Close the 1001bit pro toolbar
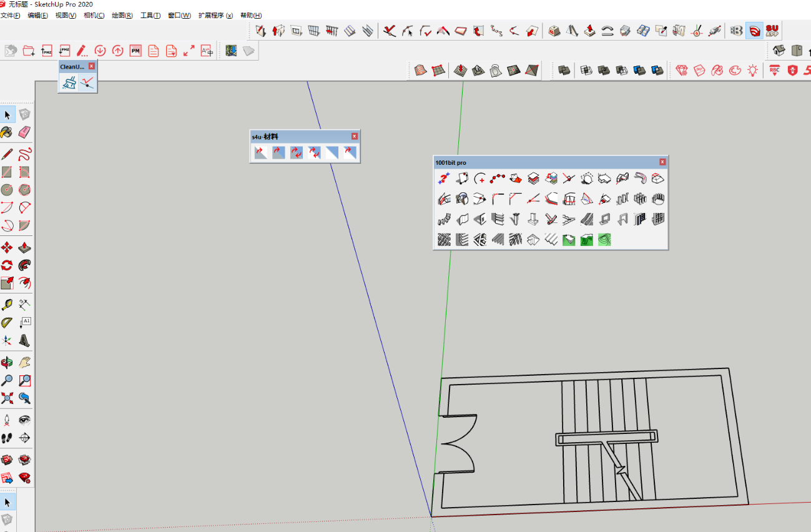811x532 pixels. click(x=662, y=162)
